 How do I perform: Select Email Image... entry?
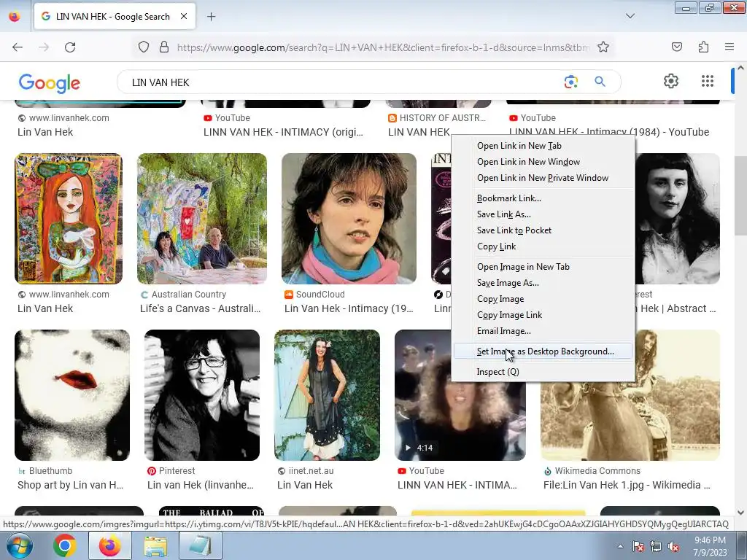(543, 331)
